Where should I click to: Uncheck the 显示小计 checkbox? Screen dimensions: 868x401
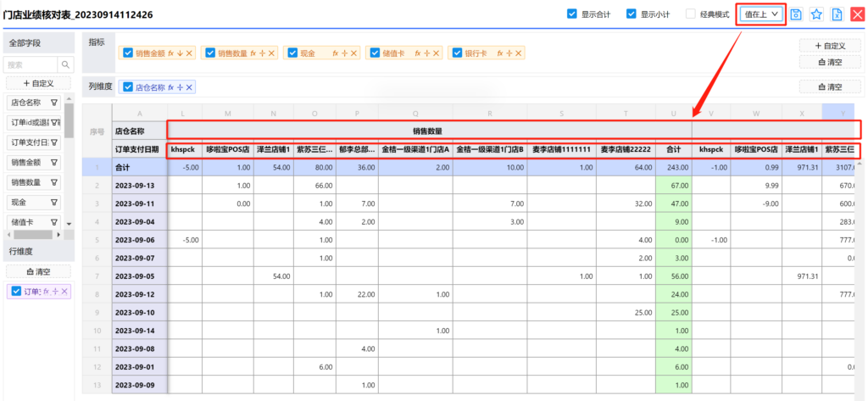coord(631,15)
